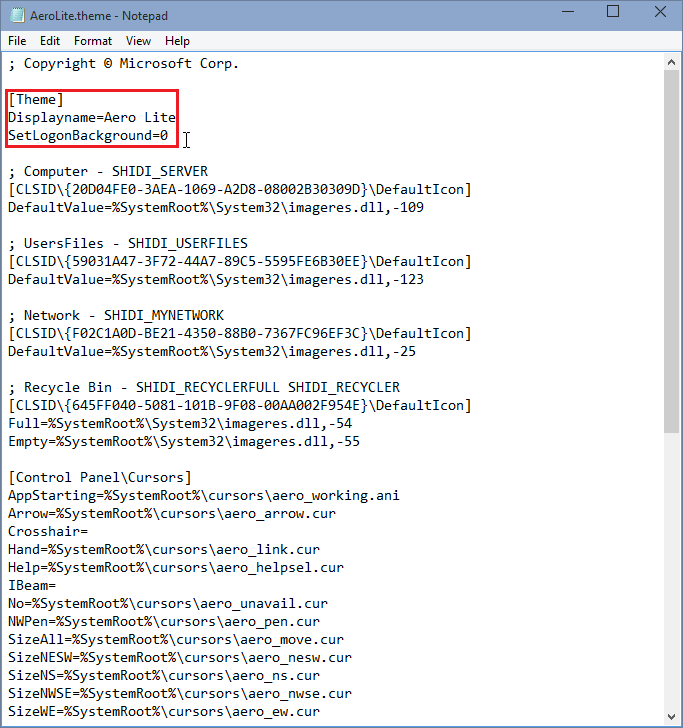Image resolution: width=683 pixels, height=728 pixels.
Task: Open the Format menu
Action: tap(93, 41)
